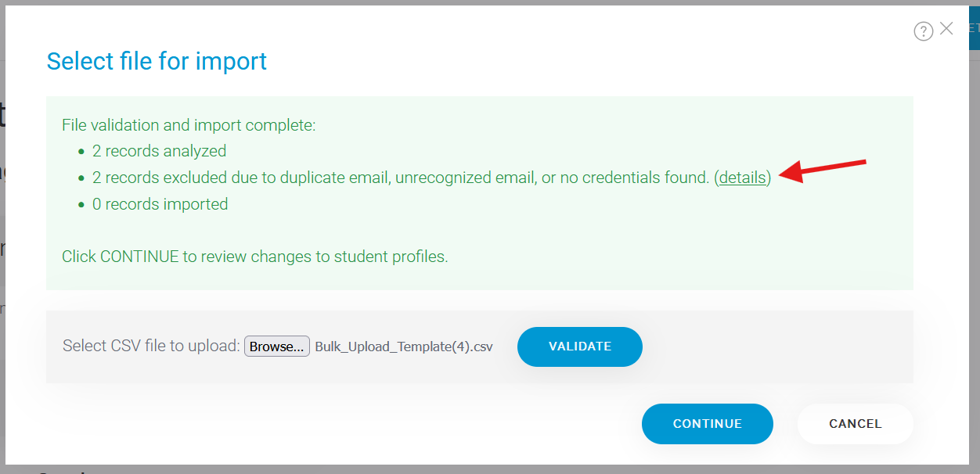This screenshot has height=474, width=980.
Task: Open help via the question mark icon
Action: tap(924, 31)
